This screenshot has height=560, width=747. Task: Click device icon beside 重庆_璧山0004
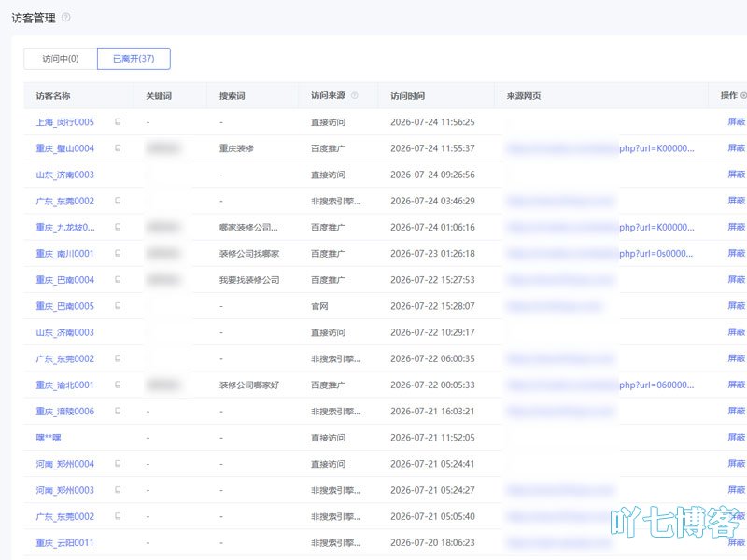tap(118, 148)
